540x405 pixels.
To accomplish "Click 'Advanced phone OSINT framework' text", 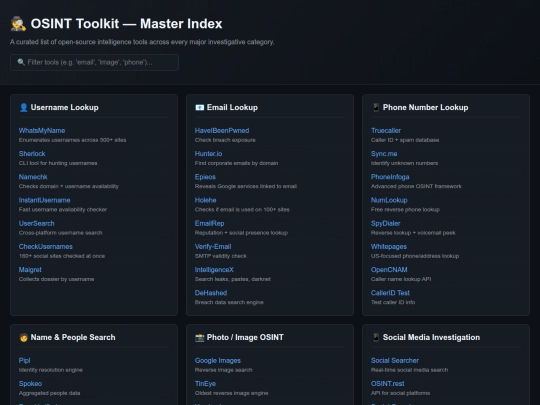I will pyautogui.click(x=416, y=186).
